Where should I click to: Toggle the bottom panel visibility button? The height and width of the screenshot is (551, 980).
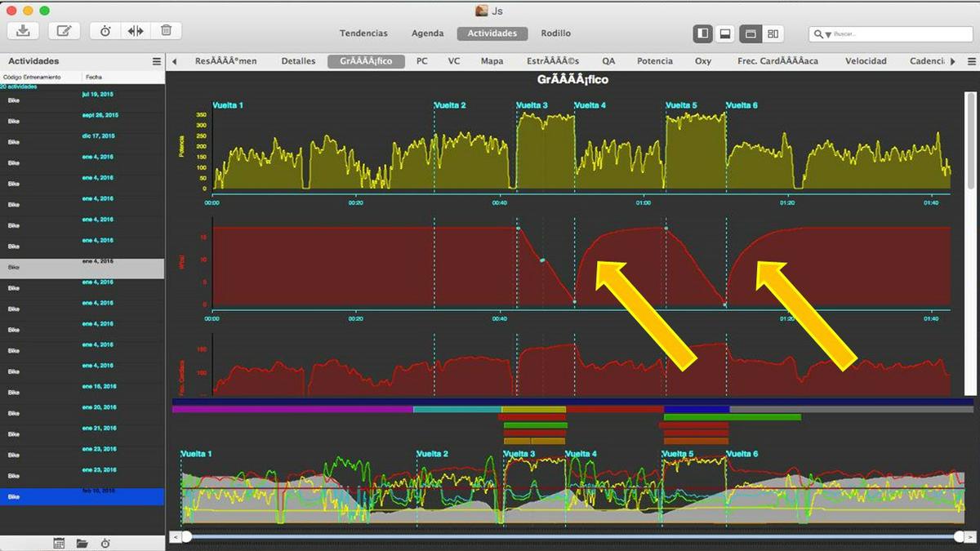(724, 33)
